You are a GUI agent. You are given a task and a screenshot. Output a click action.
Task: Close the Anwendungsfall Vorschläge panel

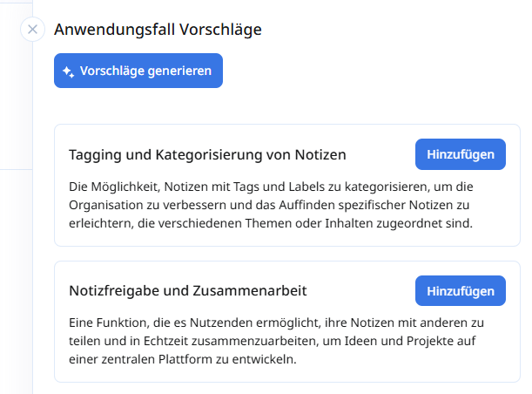tap(32, 30)
